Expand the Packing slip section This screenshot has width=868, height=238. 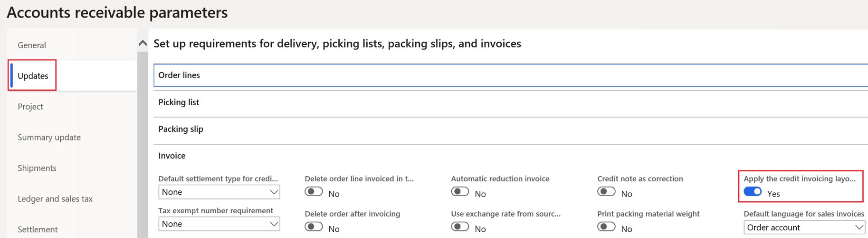[x=511, y=129]
